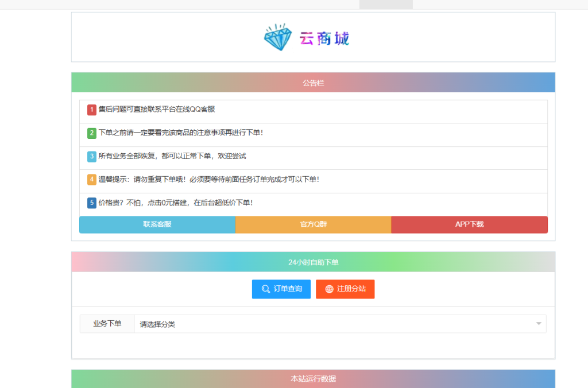The image size is (588, 388).
Task: Click the magnifier icon on 订单查询 button
Action: pyautogui.click(x=265, y=289)
